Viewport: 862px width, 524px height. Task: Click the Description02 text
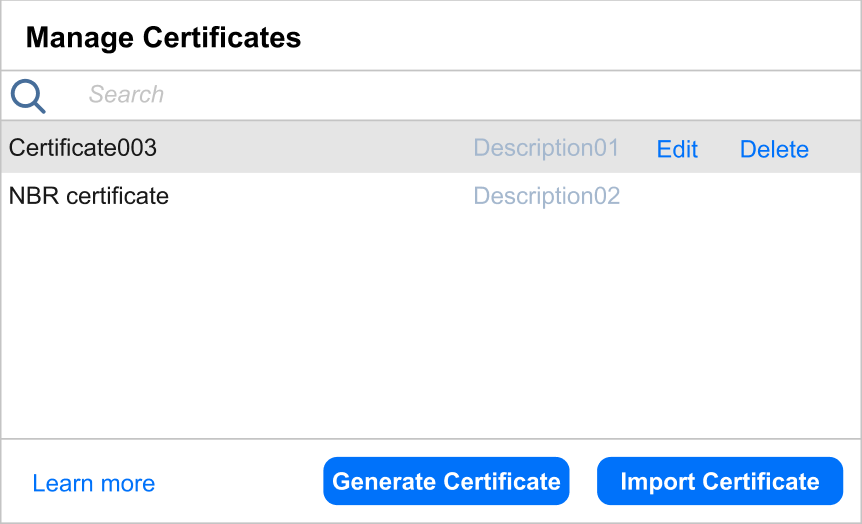546,196
